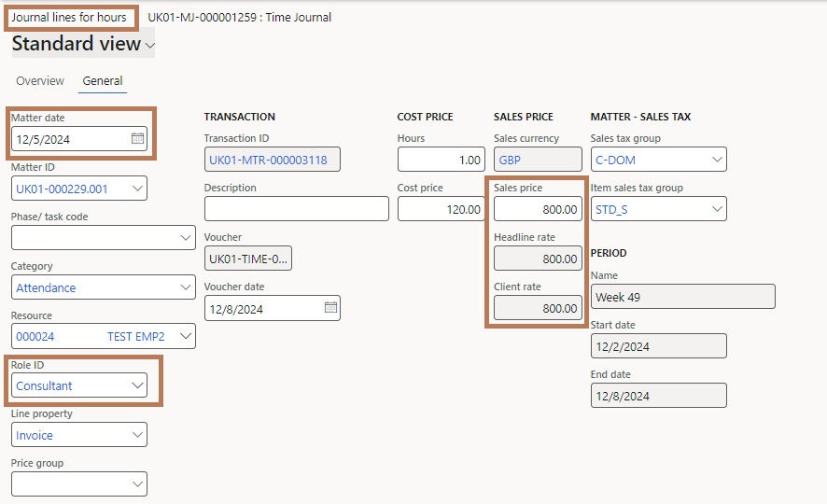The height and width of the screenshot is (504, 827).
Task: Switch to the Overview tab
Action: (x=40, y=80)
